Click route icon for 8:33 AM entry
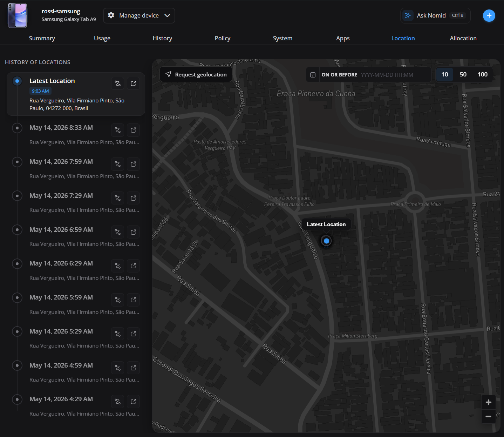The image size is (504, 437). (118, 130)
